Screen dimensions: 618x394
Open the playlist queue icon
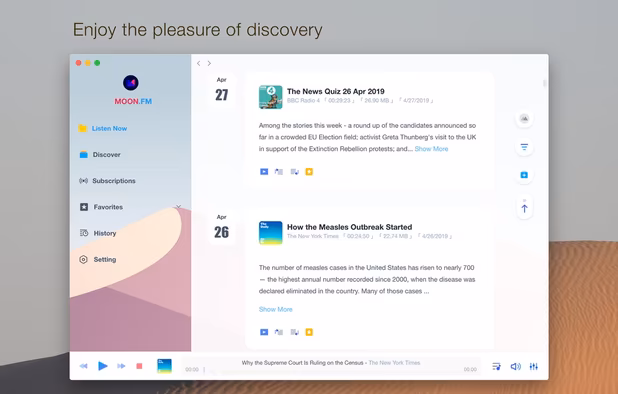[x=497, y=367]
